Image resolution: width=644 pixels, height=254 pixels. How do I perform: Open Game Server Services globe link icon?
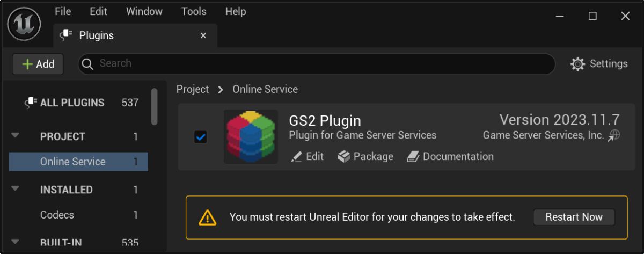click(x=614, y=136)
